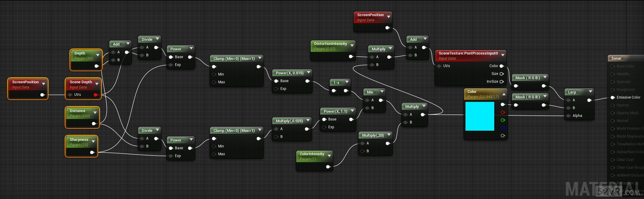
Task: Click the B input pin on Min node
Action: point(367,108)
